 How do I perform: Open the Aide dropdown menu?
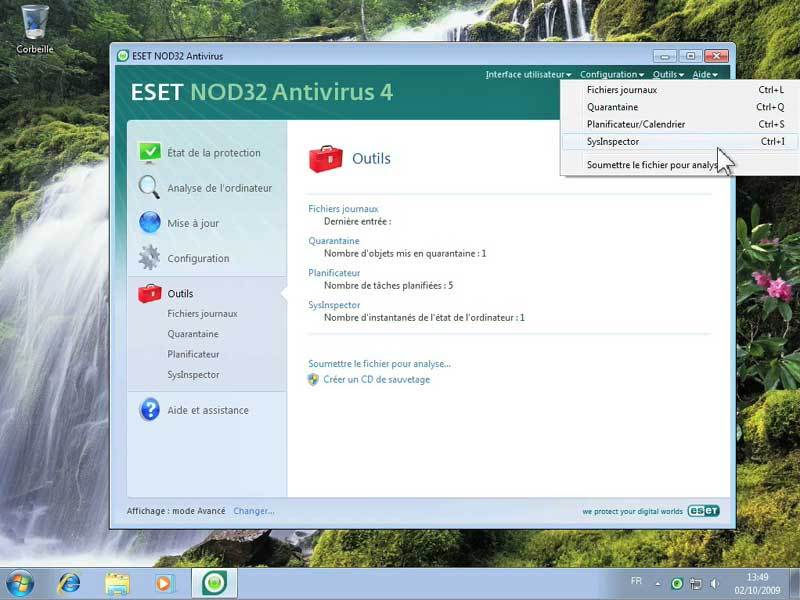705,74
